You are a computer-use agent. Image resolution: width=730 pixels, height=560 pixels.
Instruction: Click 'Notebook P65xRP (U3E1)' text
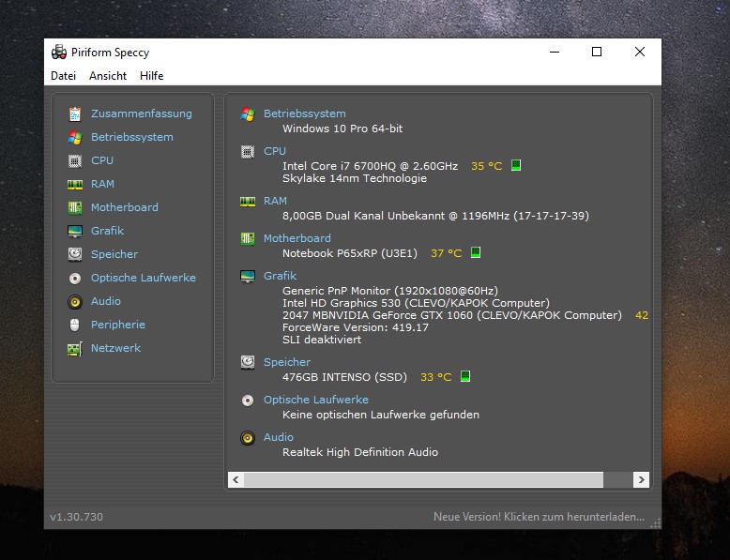[350, 253]
